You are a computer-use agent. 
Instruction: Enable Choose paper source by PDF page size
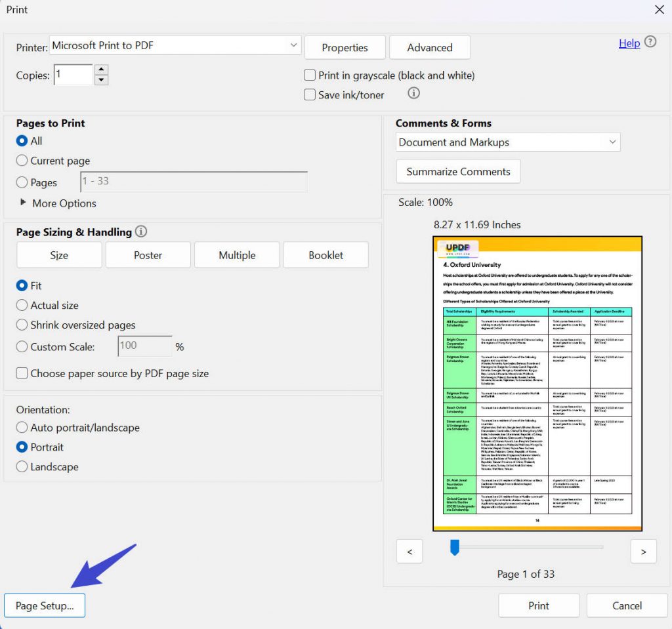click(x=22, y=373)
